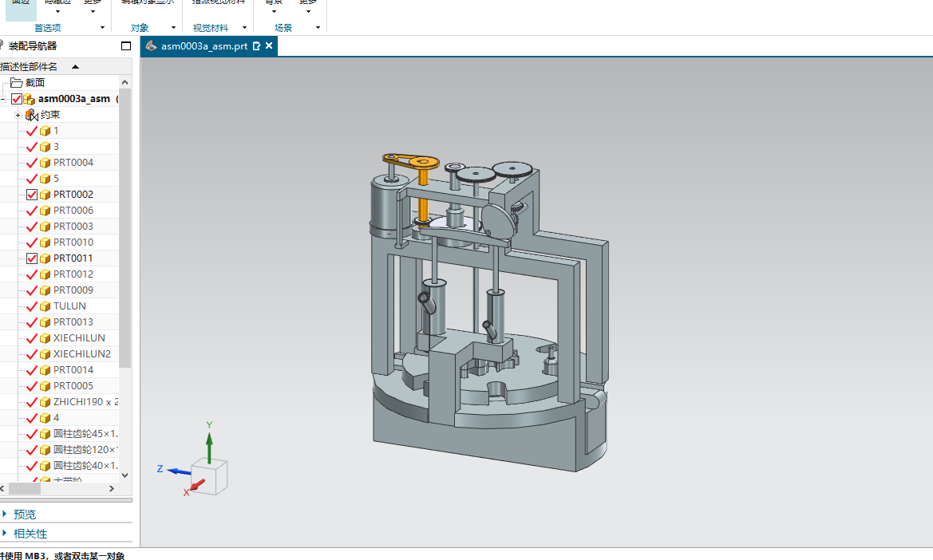Open the 对象 group dropdown arrow
This screenshot has width=933, height=560.
(173, 28)
